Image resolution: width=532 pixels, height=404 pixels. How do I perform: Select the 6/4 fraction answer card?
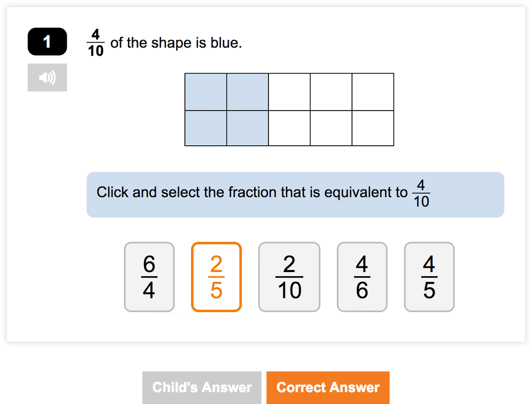(149, 277)
